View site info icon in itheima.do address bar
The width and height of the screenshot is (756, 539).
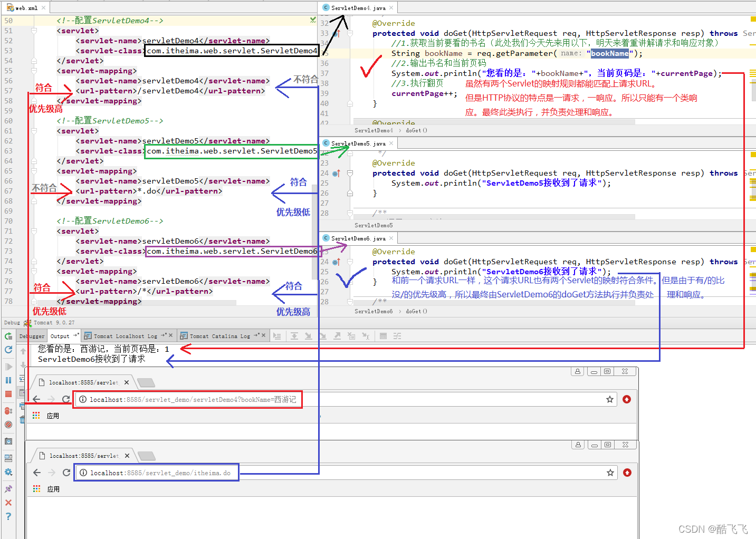pos(83,473)
